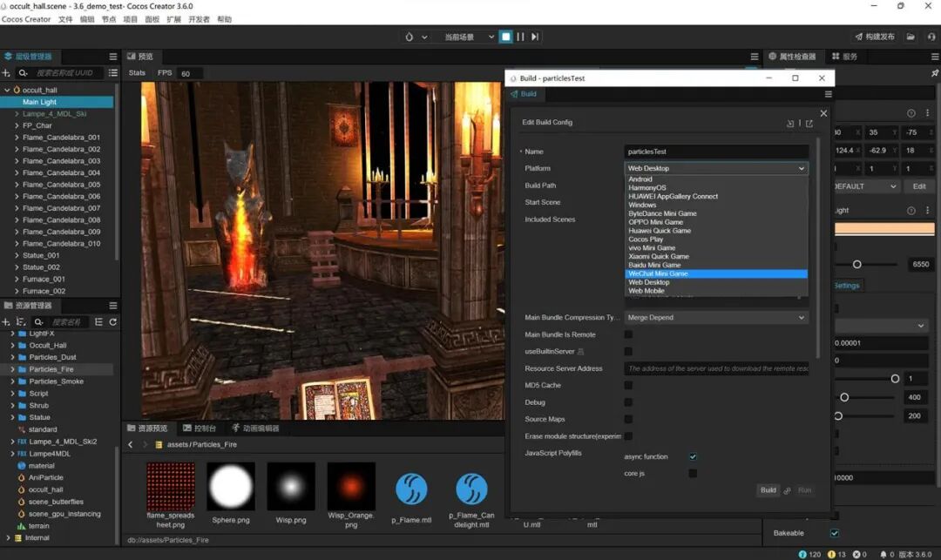This screenshot has width=941, height=560.
Task: Toggle MD5 Cache checkbox
Action: (628, 385)
